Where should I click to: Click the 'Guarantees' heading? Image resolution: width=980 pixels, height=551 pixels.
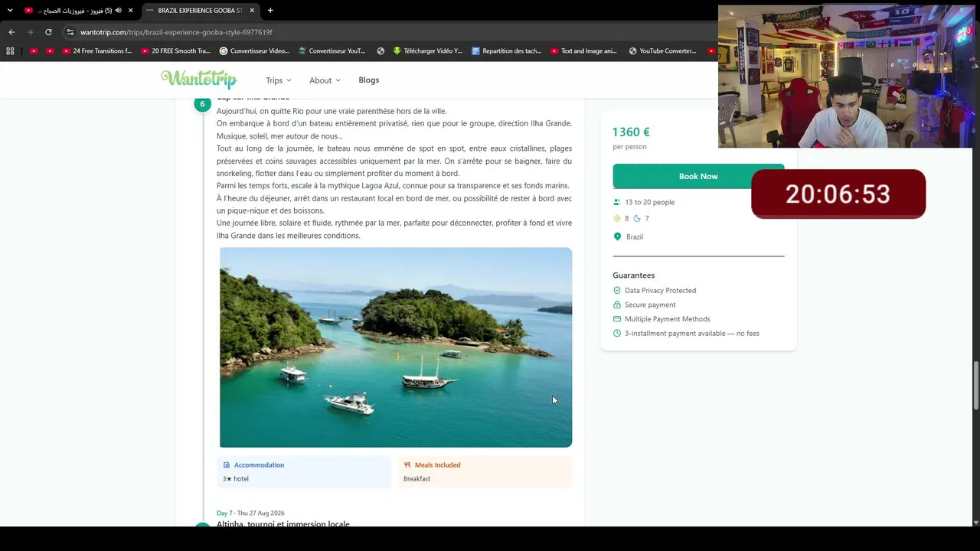(633, 275)
